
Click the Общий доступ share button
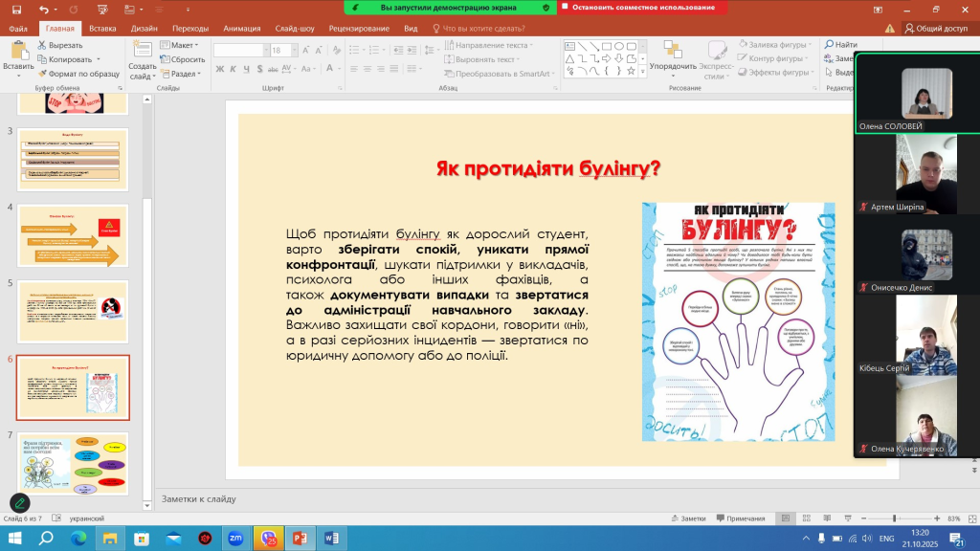click(x=936, y=28)
